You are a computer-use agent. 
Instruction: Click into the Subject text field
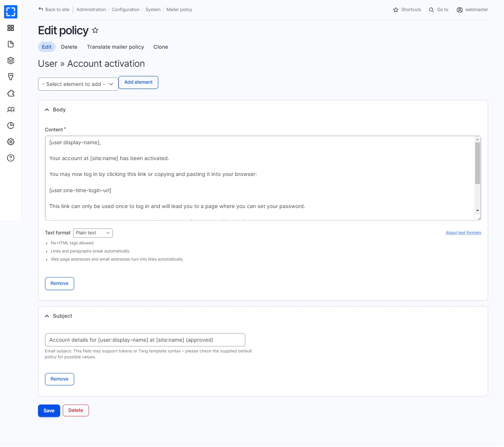(145, 340)
